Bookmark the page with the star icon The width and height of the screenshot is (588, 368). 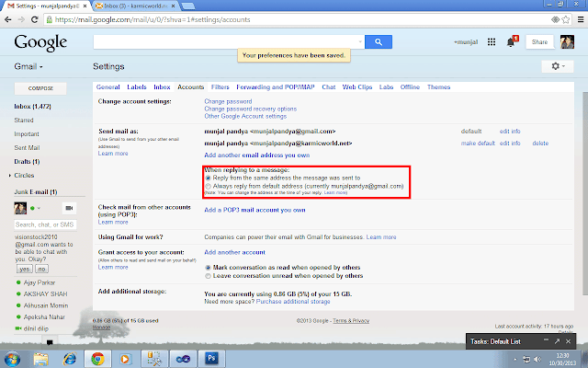(566, 19)
